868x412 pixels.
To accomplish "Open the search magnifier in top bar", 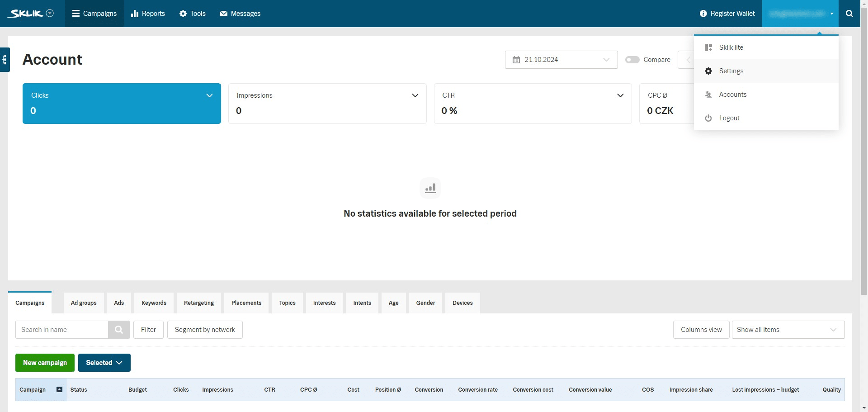I will pyautogui.click(x=849, y=14).
